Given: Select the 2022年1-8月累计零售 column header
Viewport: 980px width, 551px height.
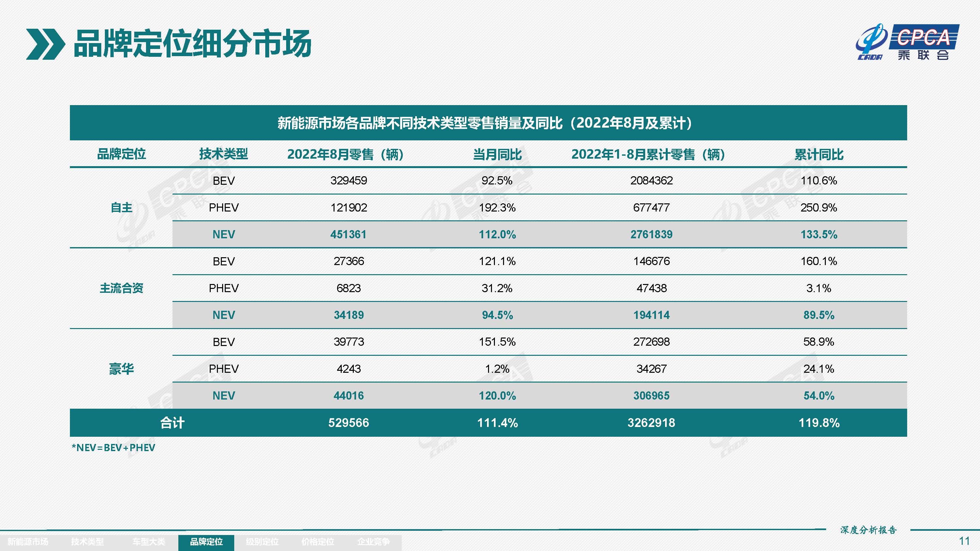Looking at the screenshot, I should point(648,154).
